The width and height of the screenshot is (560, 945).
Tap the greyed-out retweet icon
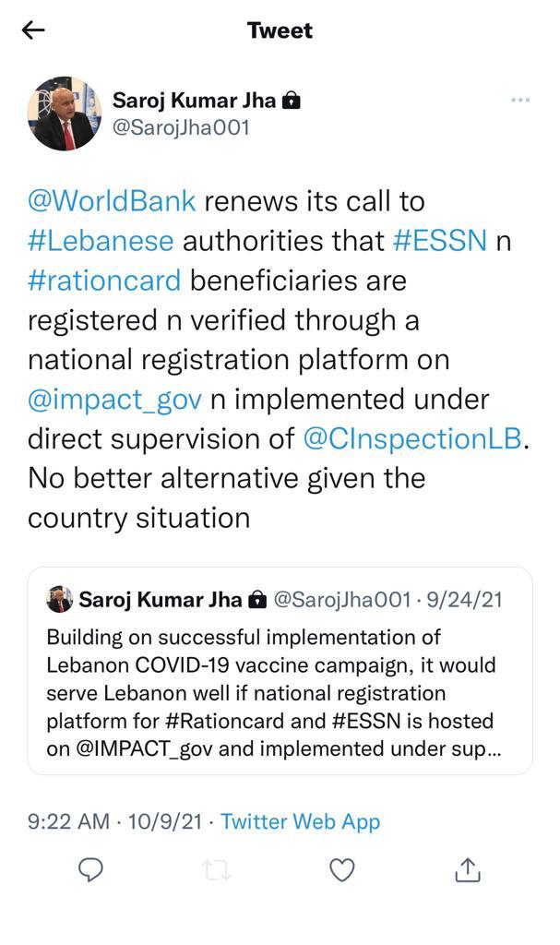point(216,870)
